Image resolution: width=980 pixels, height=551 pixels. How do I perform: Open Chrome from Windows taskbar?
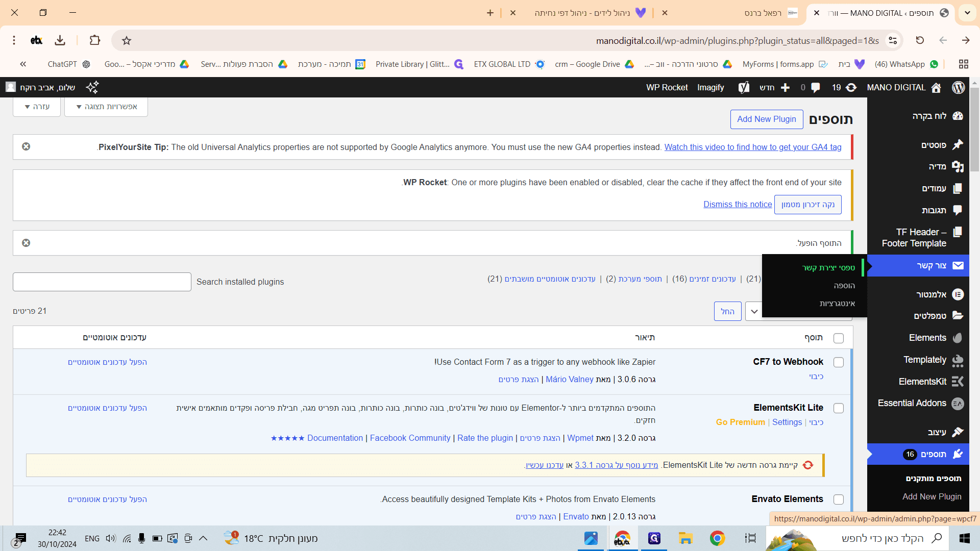click(717, 538)
